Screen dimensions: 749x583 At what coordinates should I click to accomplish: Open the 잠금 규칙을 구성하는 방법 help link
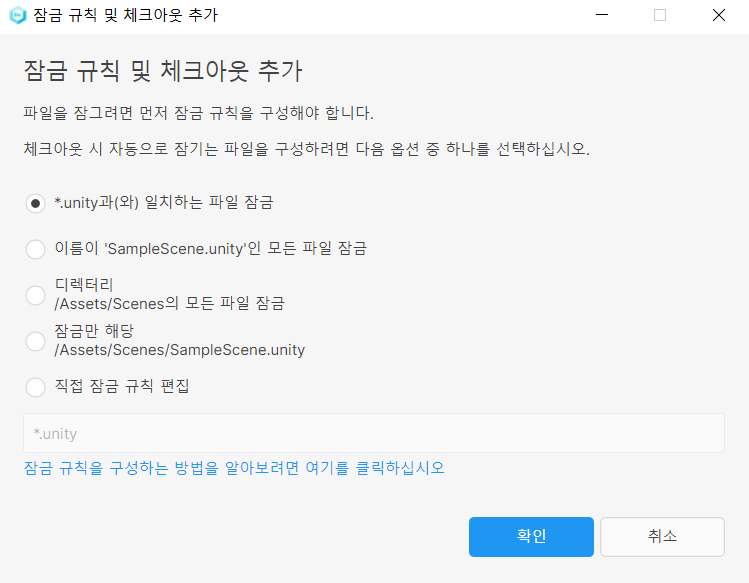(234, 467)
